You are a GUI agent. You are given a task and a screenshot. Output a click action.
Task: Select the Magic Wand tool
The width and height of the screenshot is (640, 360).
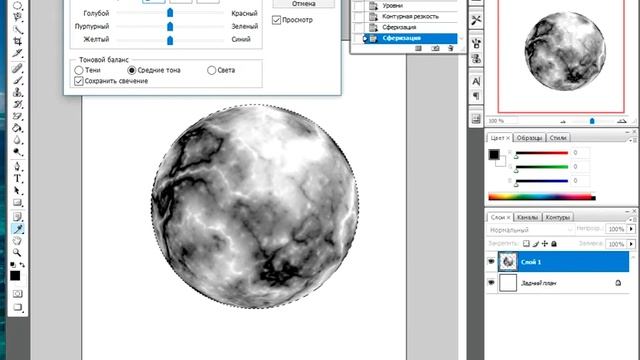18,29
